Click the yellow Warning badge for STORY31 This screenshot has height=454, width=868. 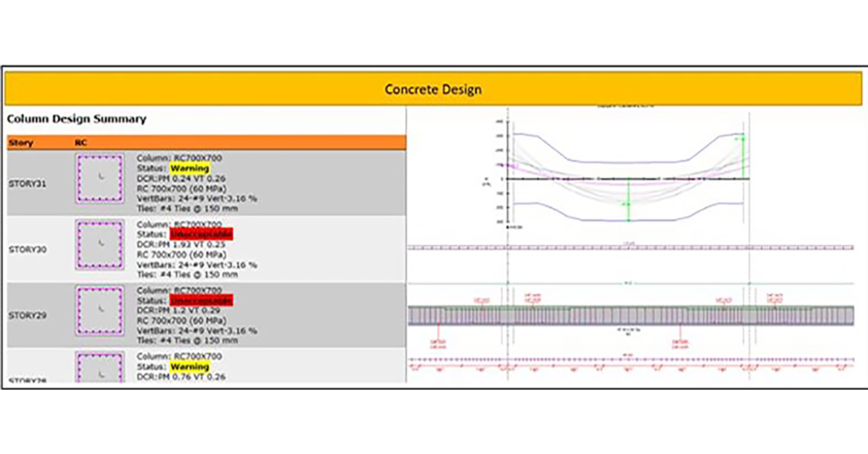(x=190, y=168)
